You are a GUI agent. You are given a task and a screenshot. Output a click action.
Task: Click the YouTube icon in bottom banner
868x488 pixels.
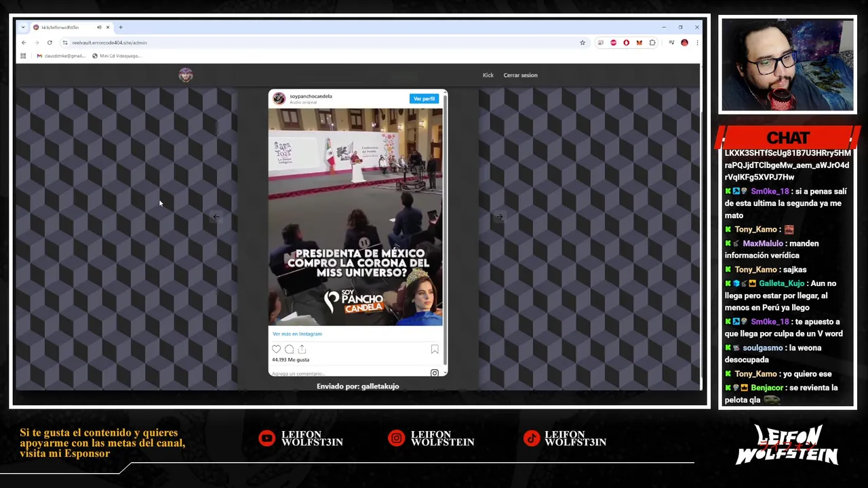click(x=267, y=439)
